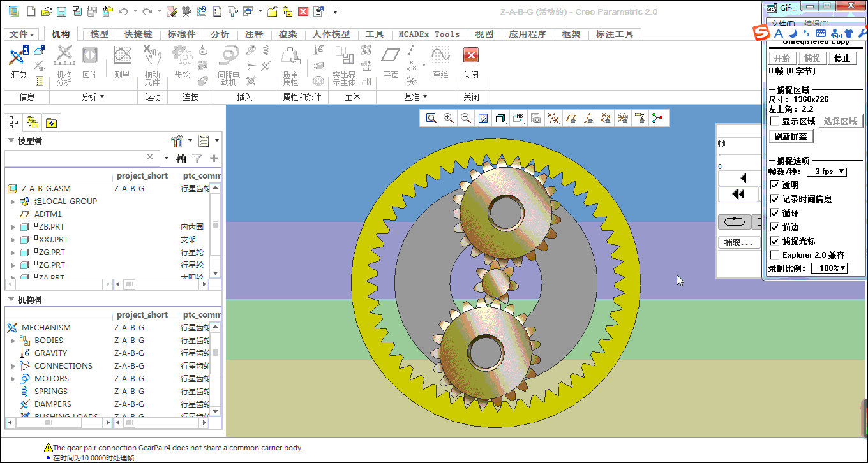Click the zoom out magnifier icon
This screenshot has width=868, height=463.
[466, 118]
